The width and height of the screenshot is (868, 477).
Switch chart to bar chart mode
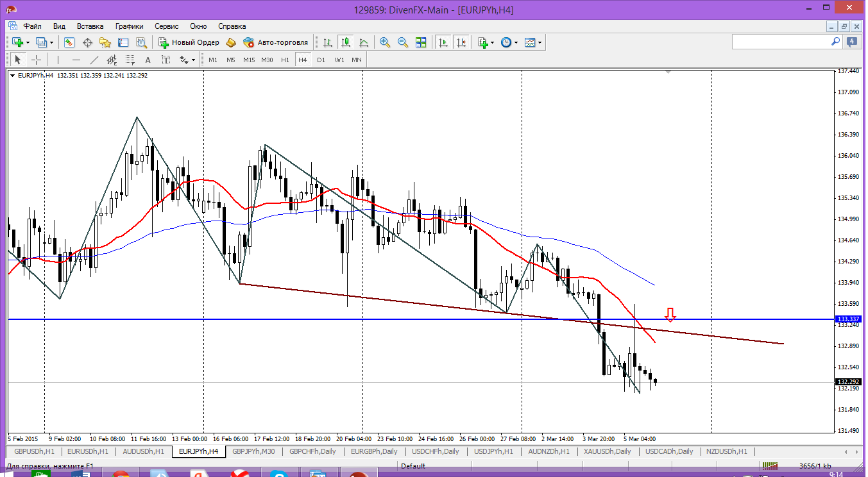click(328, 42)
